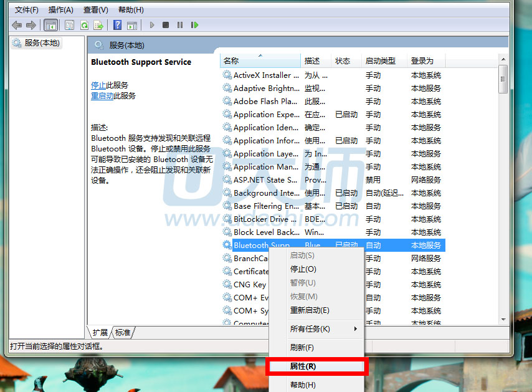This screenshot has width=532, height=392.
Task: Open the 操作(A) menu
Action: tap(60, 10)
